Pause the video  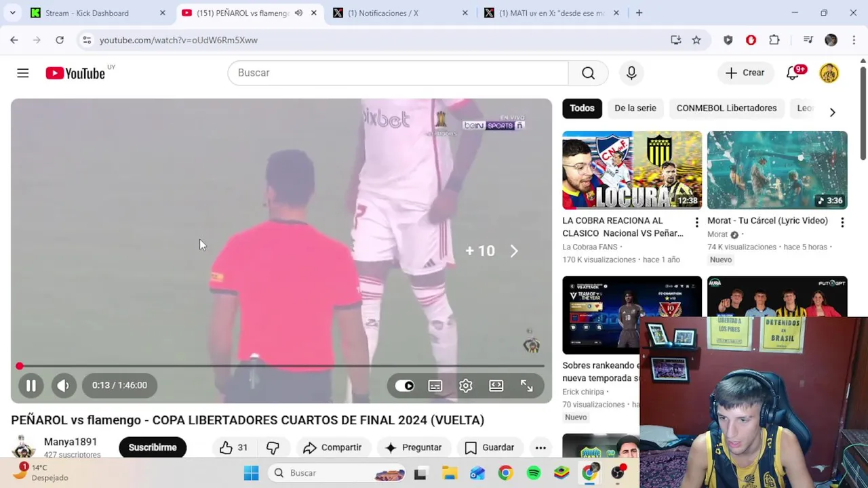31,386
